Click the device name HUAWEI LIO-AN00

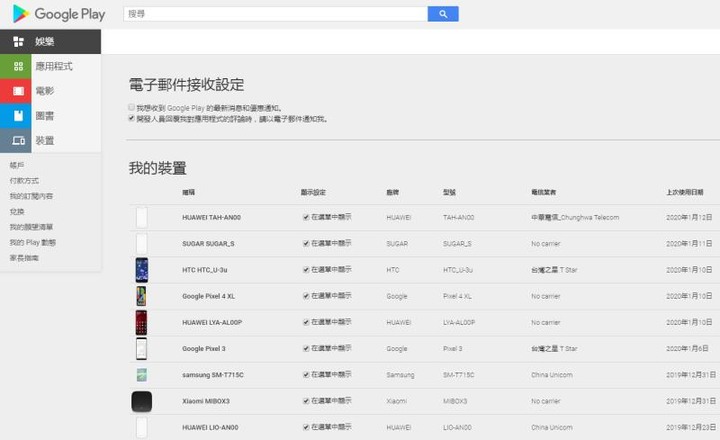[210, 427]
